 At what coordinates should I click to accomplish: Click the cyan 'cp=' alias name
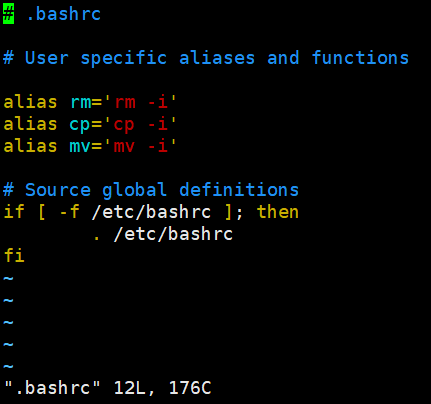(x=85, y=124)
